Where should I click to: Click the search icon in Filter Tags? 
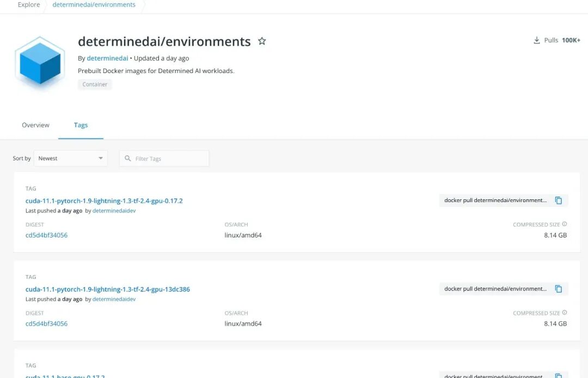(128, 158)
